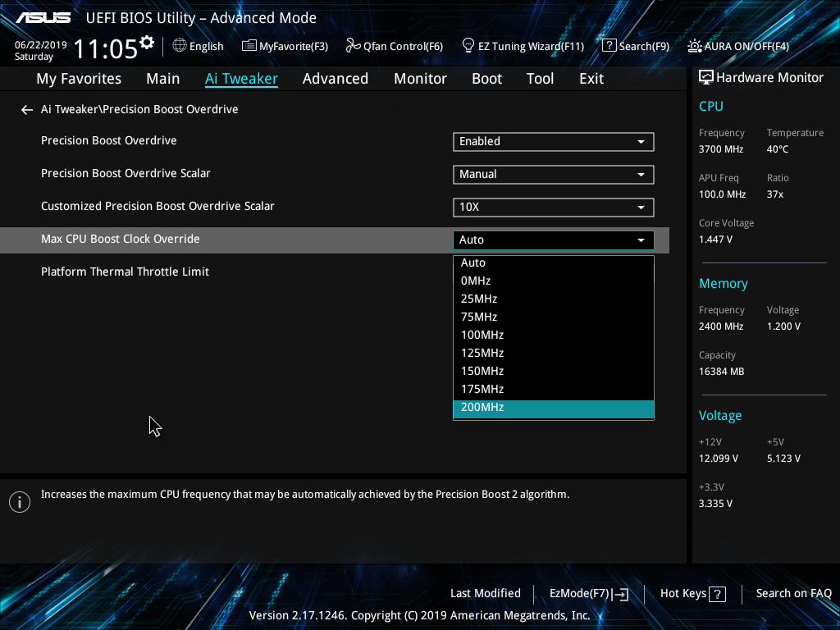Click the 06/22/2019 date
This screenshot has height=630, width=840.
(41, 45)
